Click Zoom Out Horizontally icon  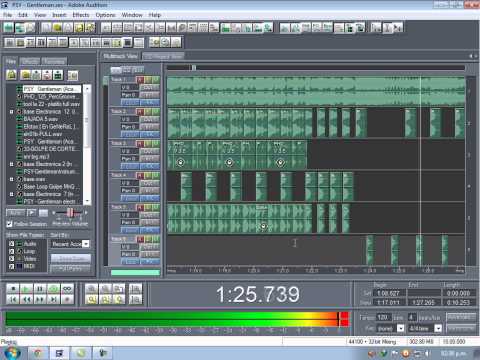point(105,289)
